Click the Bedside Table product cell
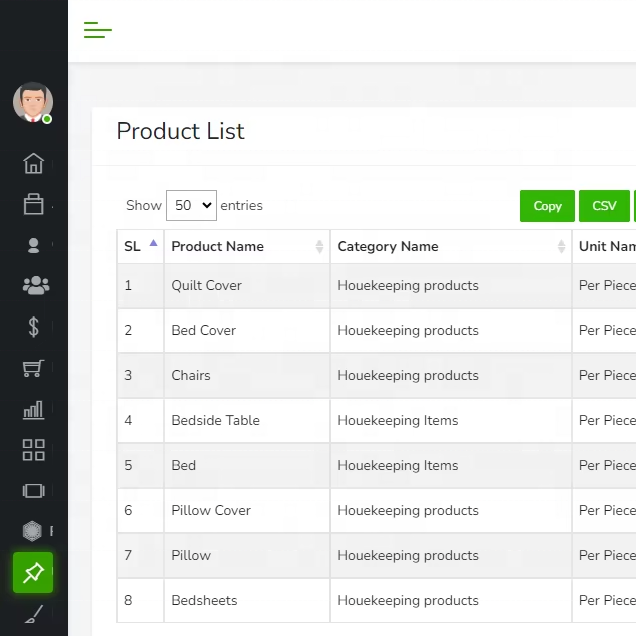Viewport: 636px width, 636px height. point(215,421)
